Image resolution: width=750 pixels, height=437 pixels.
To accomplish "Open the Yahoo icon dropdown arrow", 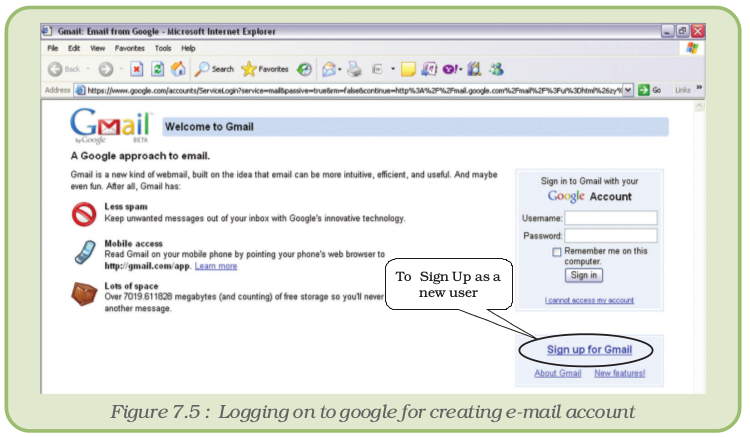I will coord(461,69).
